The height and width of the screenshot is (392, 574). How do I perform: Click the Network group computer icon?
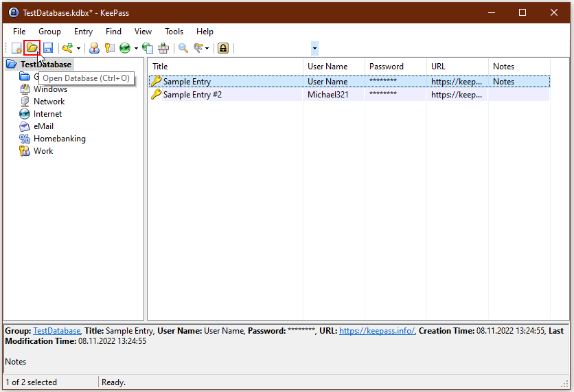coord(25,102)
